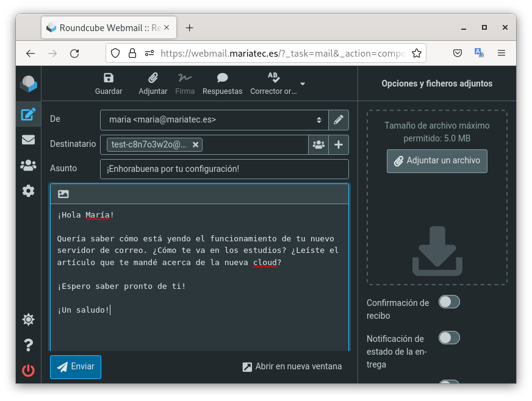
Task: Click Adjuntar un archivo button
Action: [x=437, y=161]
